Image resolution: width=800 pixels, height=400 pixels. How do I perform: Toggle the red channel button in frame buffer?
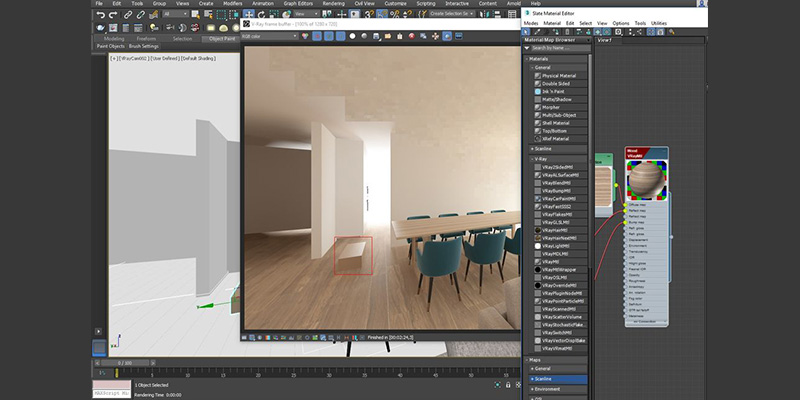(x=317, y=36)
